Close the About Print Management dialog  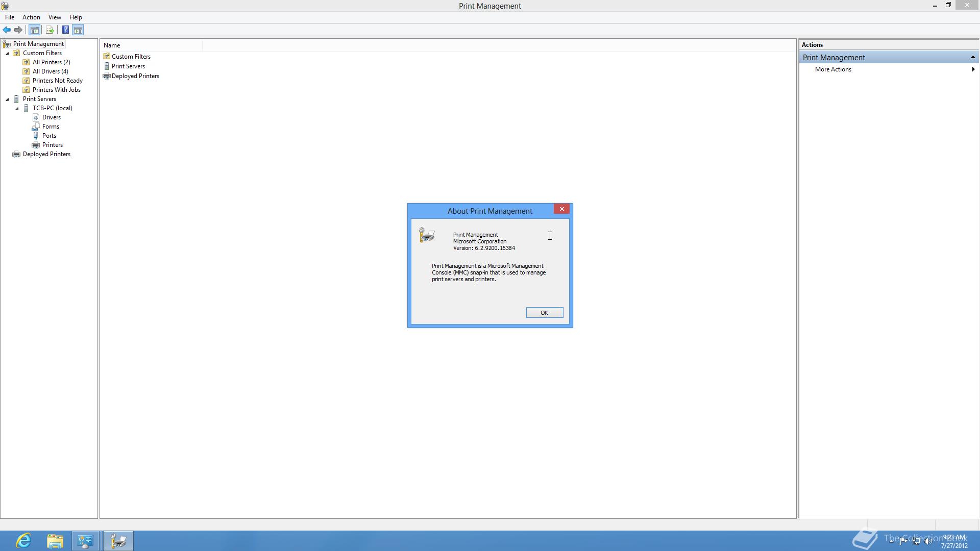click(x=561, y=209)
